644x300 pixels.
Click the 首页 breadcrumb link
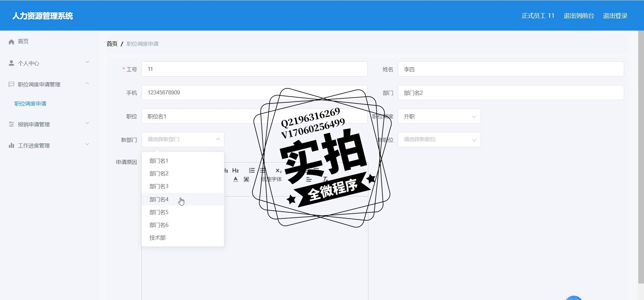coord(112,44)
